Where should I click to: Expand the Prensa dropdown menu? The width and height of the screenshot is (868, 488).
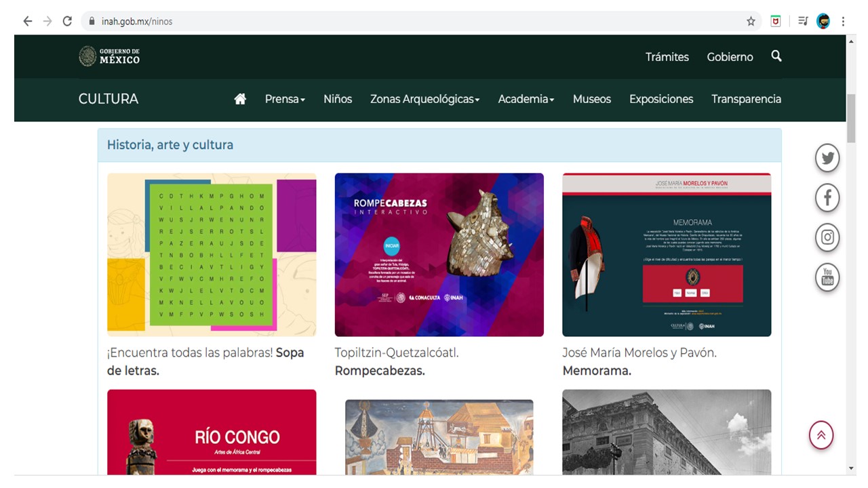(285, 99)
